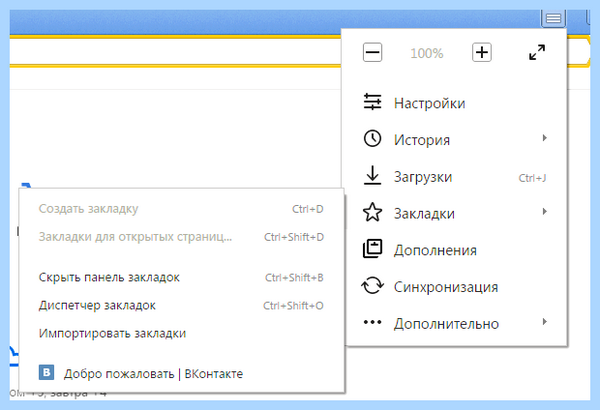Click the 100% zoom level value

click(x=427, y=53)
